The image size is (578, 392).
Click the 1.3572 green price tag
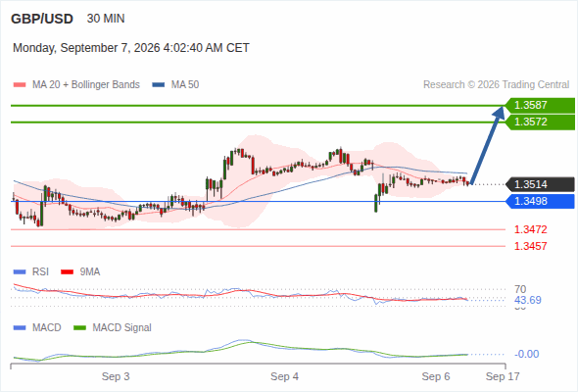pos(540,122)
